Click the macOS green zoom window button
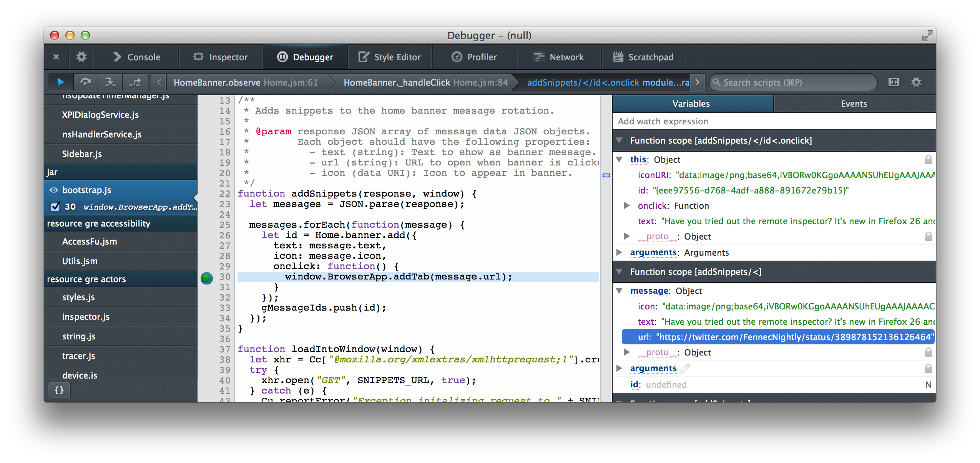The image size is (980, 463). point(85,35)
